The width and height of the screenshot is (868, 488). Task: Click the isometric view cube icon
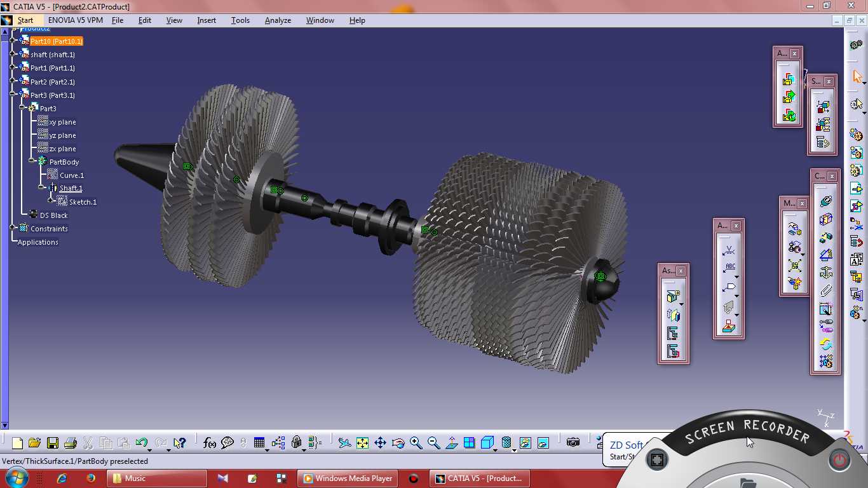pos(487,443)
